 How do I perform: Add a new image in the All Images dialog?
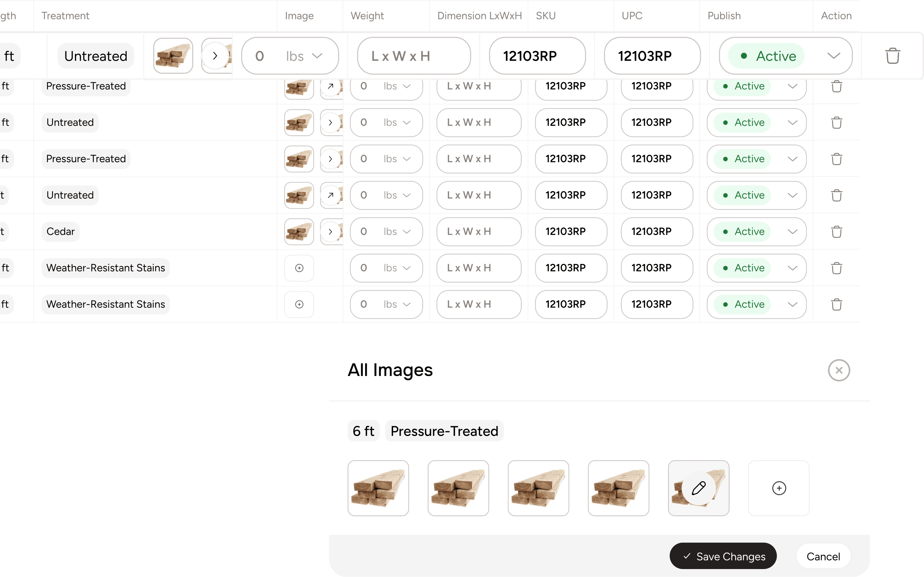pos(779,488)
